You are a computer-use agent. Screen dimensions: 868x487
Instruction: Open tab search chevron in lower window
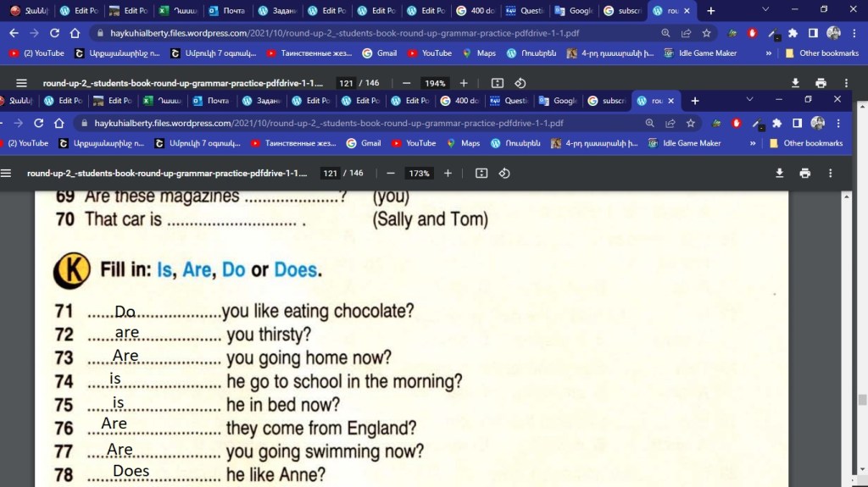pyautogui.click(x=750, y=100)
